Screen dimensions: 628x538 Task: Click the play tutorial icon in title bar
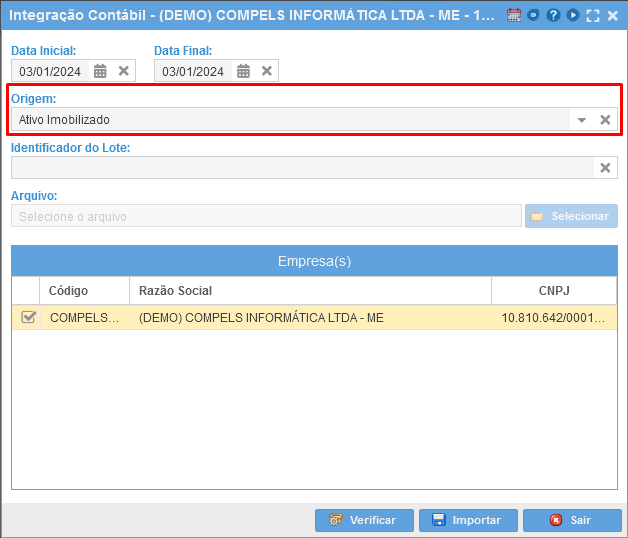[x=573, y=15]
